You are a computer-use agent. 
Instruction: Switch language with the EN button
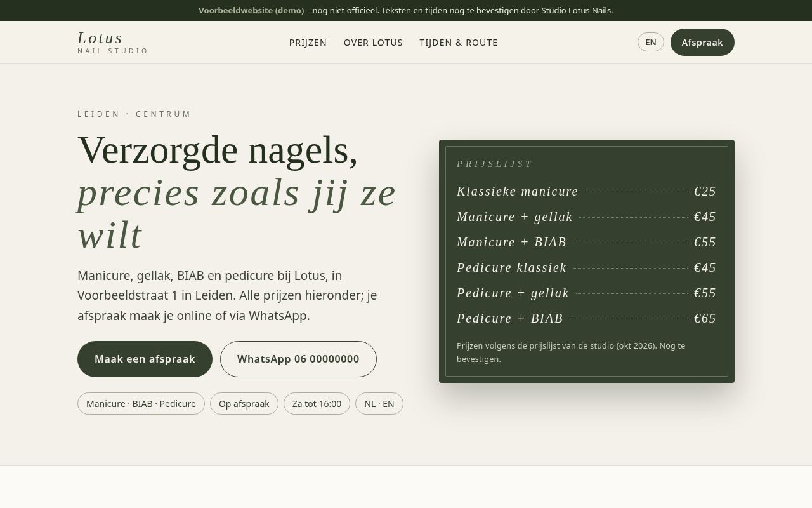651,42
